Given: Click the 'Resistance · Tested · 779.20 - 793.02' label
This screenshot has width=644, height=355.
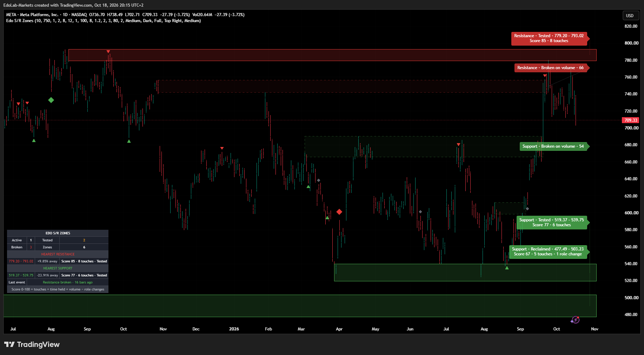Looking at the screenshot, I should pyautogui.click(x=549, y=38).
